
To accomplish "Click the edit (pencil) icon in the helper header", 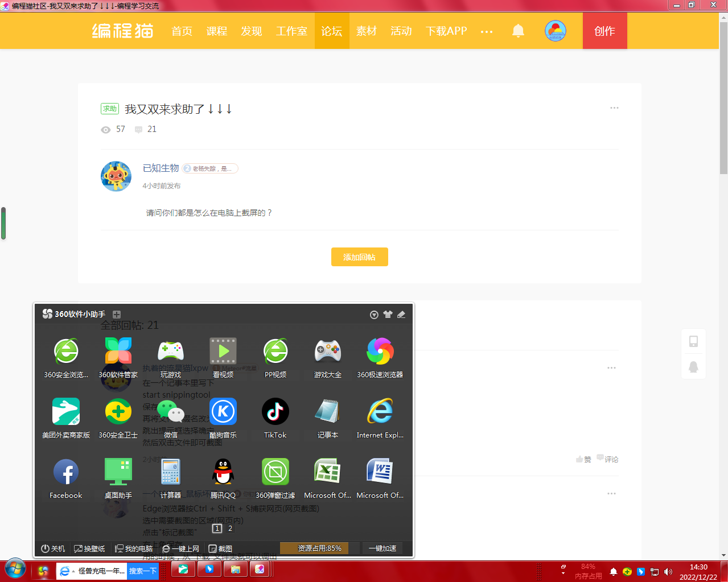I will pos(401,314).
